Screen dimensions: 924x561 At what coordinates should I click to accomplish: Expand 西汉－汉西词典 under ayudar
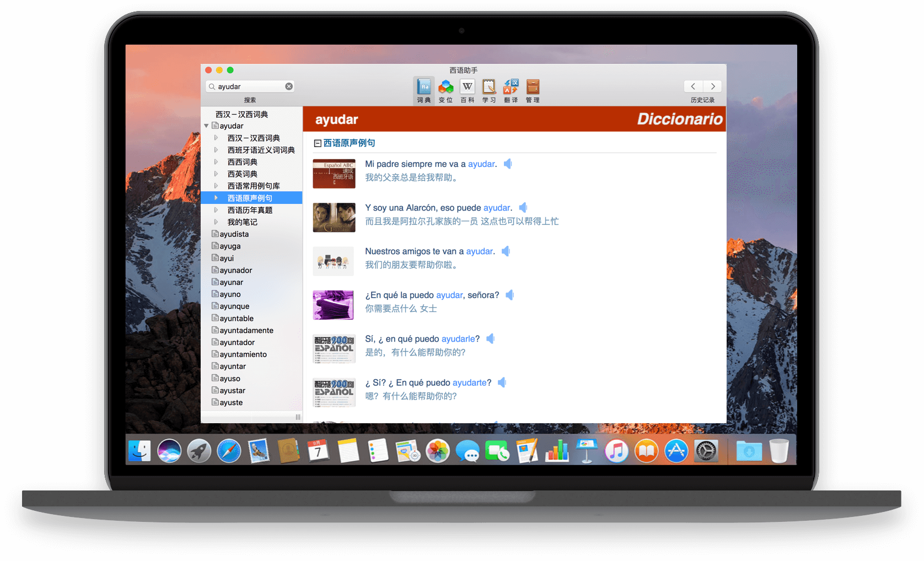[x=216, y=138]
